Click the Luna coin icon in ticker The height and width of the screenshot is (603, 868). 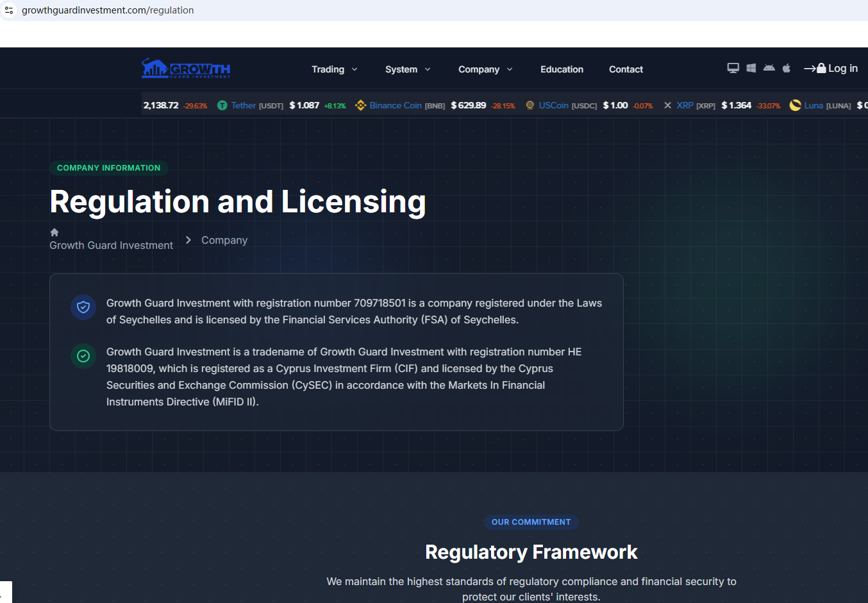pos(795,105)
